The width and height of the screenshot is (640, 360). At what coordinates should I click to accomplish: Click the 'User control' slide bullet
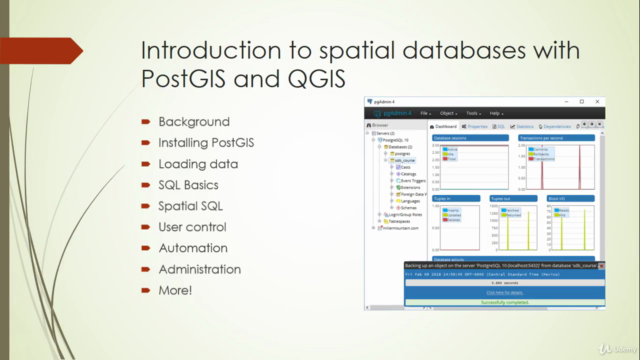tap(192, 227)
